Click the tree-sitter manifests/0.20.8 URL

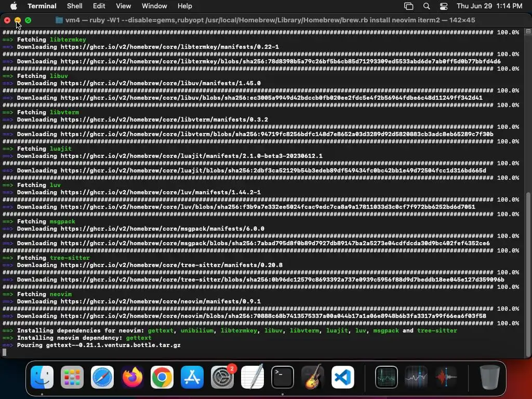point(171,264)
